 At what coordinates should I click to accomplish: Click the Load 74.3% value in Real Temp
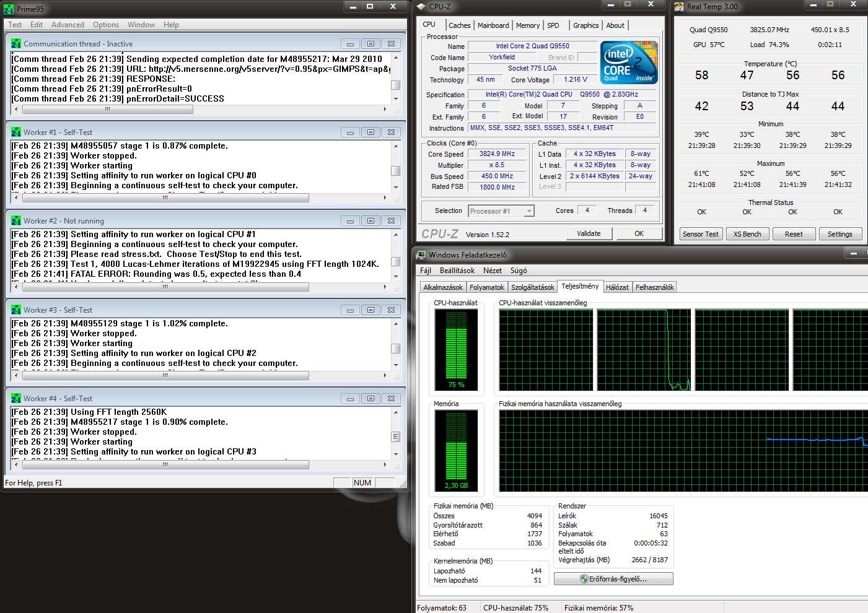click(769, 45)
